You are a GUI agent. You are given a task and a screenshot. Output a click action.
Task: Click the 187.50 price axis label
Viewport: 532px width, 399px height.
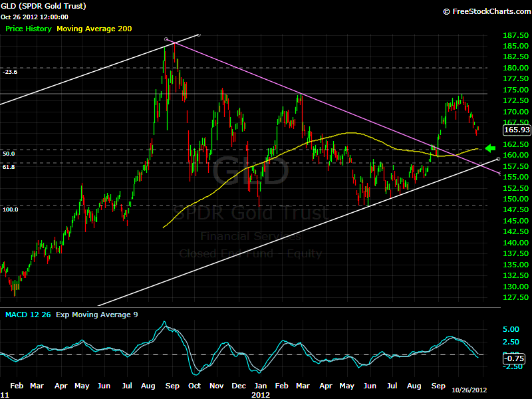(x=516, y=35)
